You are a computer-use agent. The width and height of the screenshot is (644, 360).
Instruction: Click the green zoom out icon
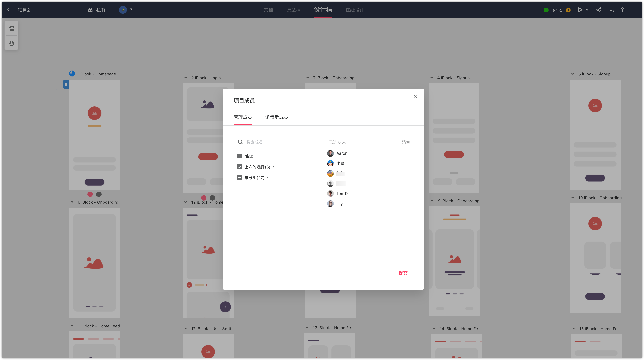coord(546,10)
